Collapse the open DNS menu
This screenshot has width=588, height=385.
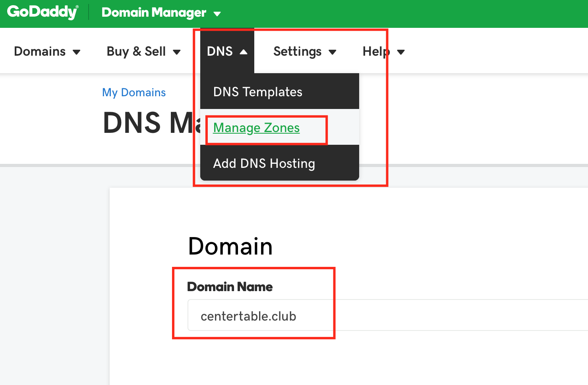pos(227,51)
